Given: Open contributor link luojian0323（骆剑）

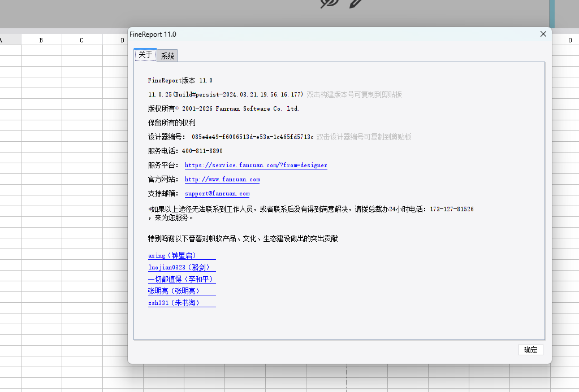Looking at the screenshot, I should [182, 267].
